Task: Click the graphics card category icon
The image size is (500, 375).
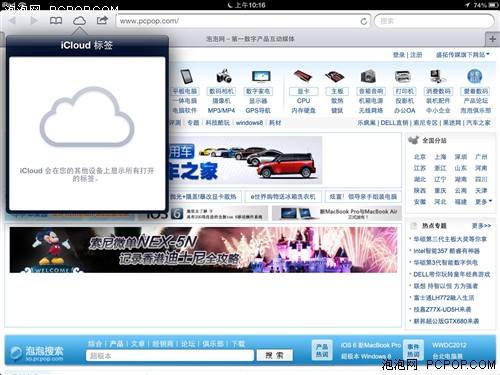Action: [x=303, y=76]
